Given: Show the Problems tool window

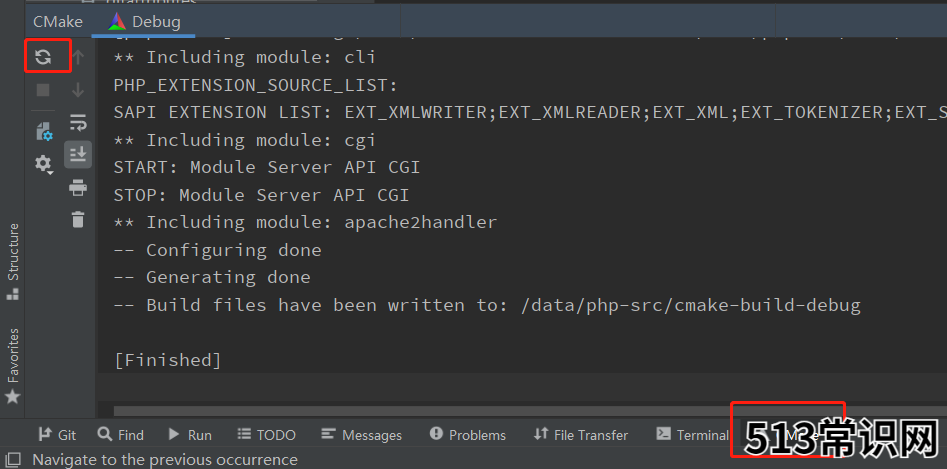Looking at the screenshot, I should [x=468, y=435].
